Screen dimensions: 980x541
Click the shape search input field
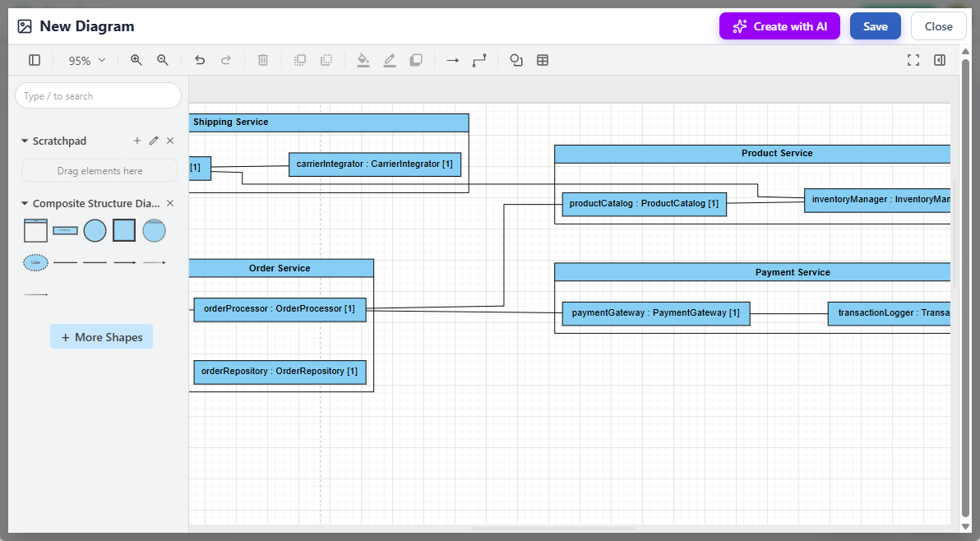pyautogui.click(x=98, y=95)
